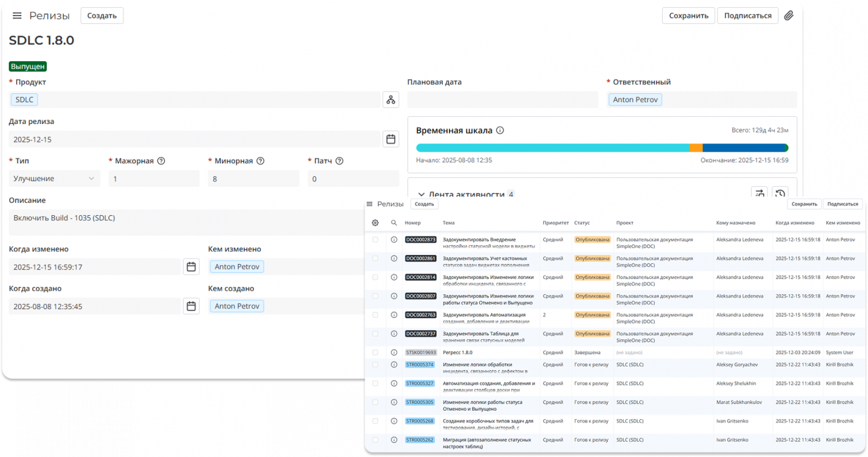
Task: Open the search magnifier in the records list
Action: click(393, 222)
